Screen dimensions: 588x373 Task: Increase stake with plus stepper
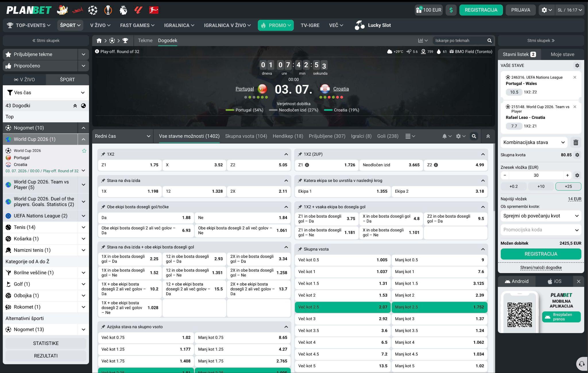567,175
